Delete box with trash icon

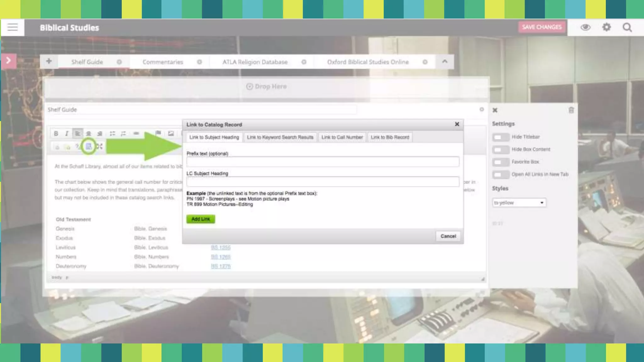point(571,110)
